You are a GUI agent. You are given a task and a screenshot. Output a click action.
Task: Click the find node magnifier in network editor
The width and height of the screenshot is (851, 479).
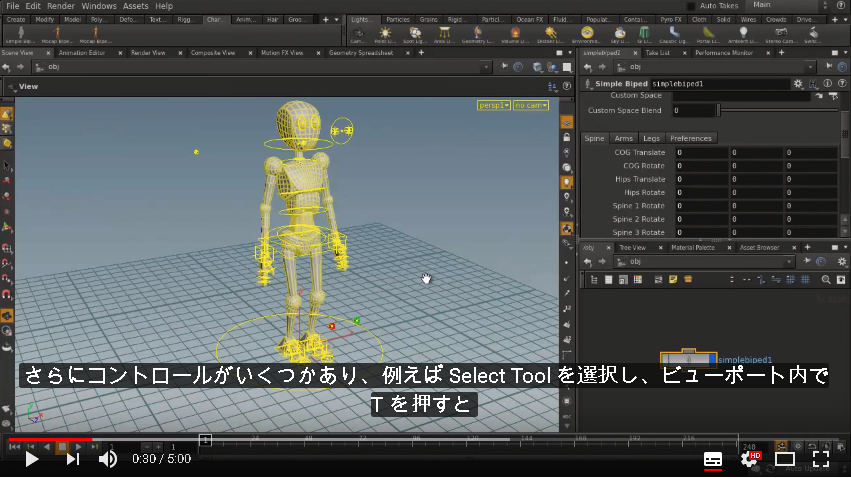[825, 279]
